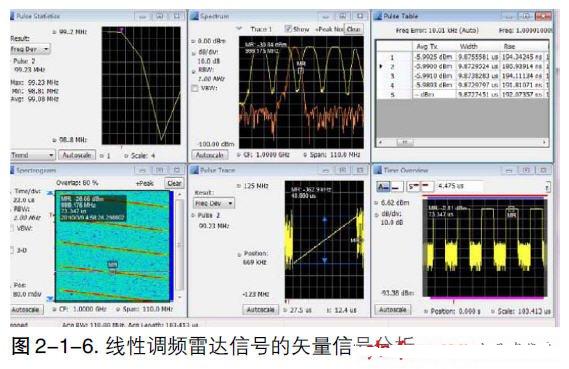This screenshot has height=369, width=569.
Task: Select the spectrum time 'S' icon in Time Overview
Action: point(413,187)
